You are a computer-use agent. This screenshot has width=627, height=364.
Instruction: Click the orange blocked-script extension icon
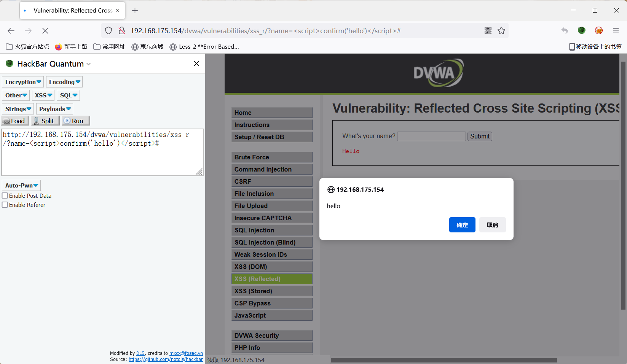[x=599, y=30]
